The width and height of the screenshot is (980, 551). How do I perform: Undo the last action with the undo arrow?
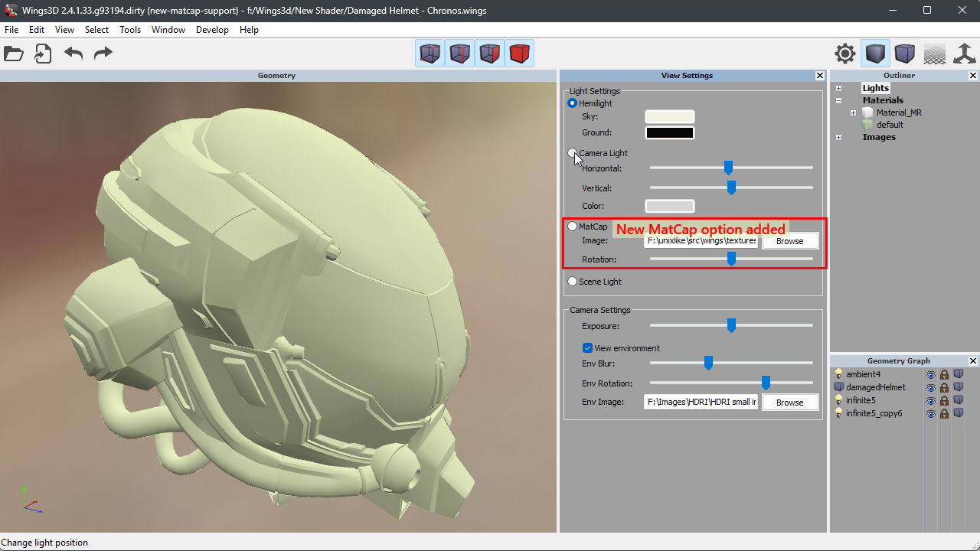click(73, 54)
